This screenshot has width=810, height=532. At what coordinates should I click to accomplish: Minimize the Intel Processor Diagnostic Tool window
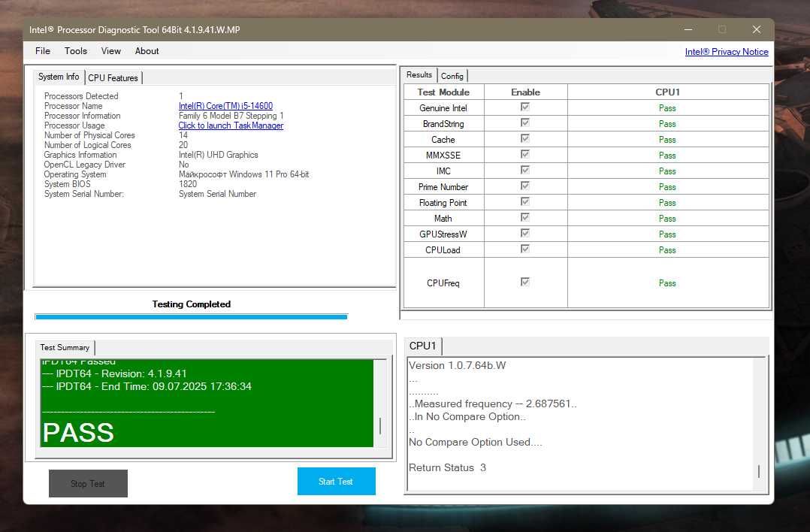(x=688, y=29)
